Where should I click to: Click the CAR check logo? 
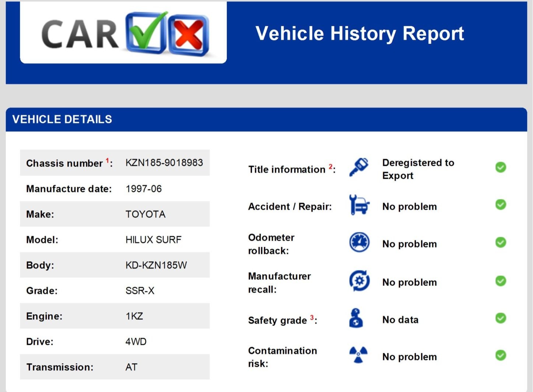pos(125,33)
